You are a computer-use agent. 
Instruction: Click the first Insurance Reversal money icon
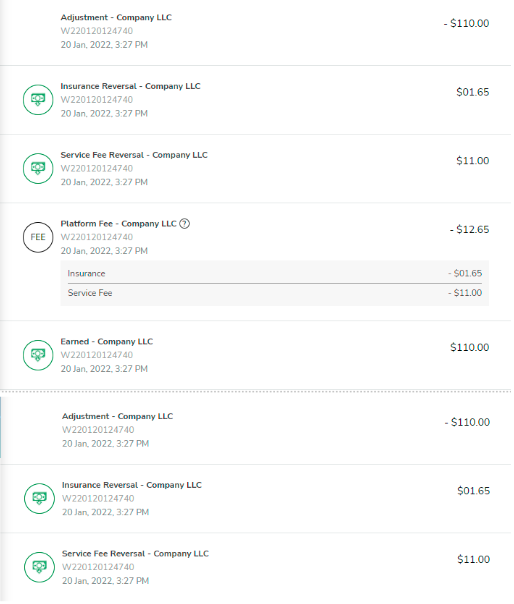(x=38, y=100)
